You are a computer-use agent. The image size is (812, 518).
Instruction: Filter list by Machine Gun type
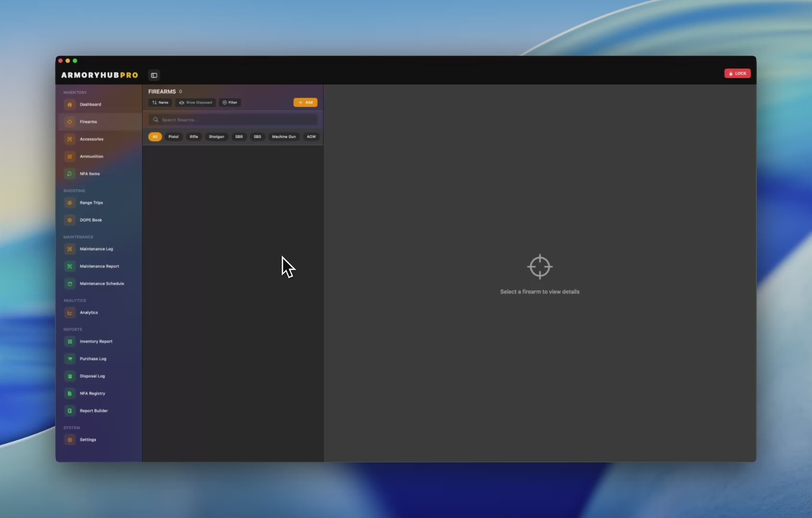click(284, 137)
